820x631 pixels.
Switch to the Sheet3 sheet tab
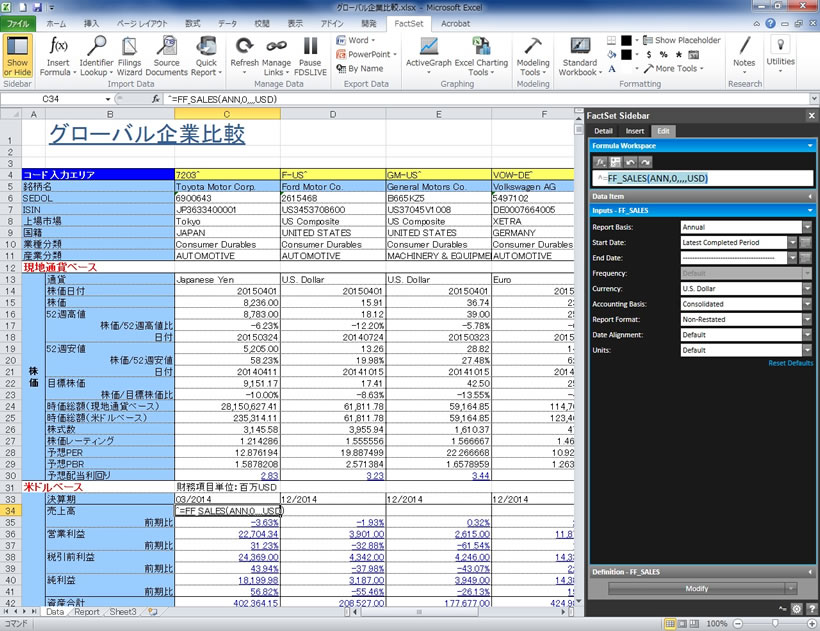pyautogui.click(x=122, y=612)
